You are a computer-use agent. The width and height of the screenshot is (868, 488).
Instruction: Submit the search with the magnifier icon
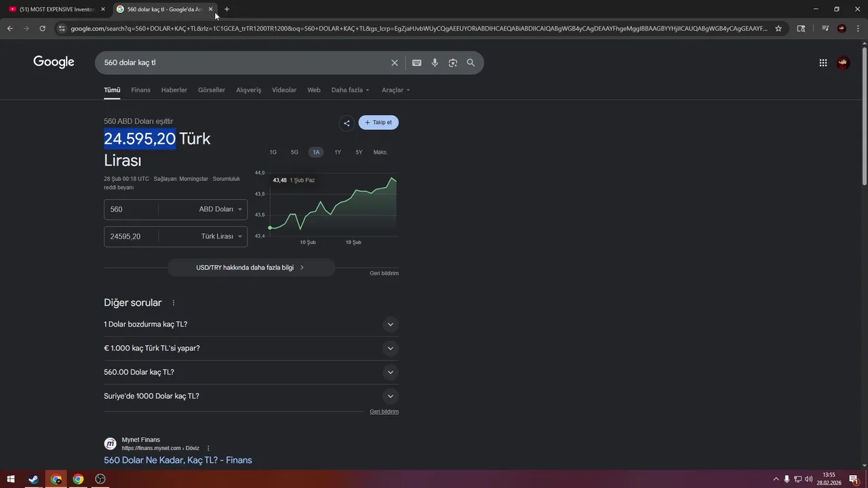pos(471,63)
